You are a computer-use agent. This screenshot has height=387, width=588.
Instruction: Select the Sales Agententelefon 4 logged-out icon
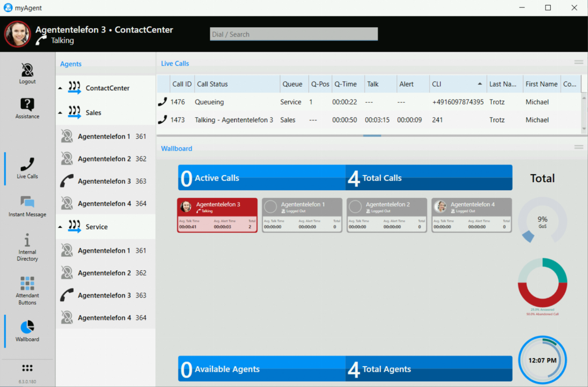point(67,204)
